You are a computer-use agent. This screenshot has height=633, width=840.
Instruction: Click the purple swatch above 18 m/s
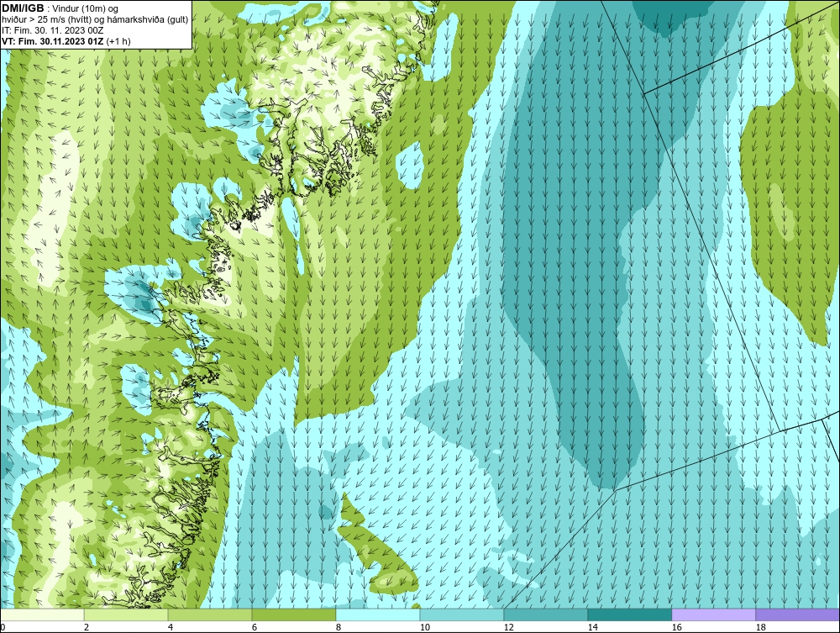point(797,615)
